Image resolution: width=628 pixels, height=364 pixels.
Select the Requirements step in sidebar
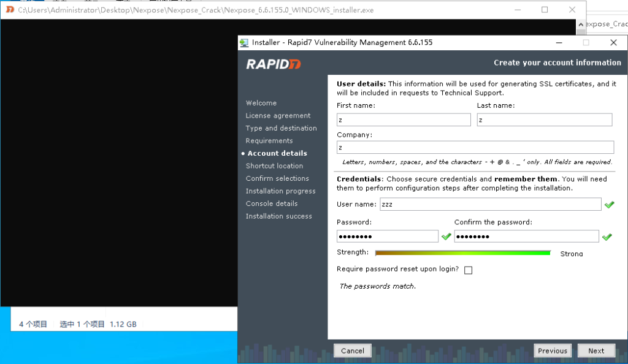(x=269, y=141)
